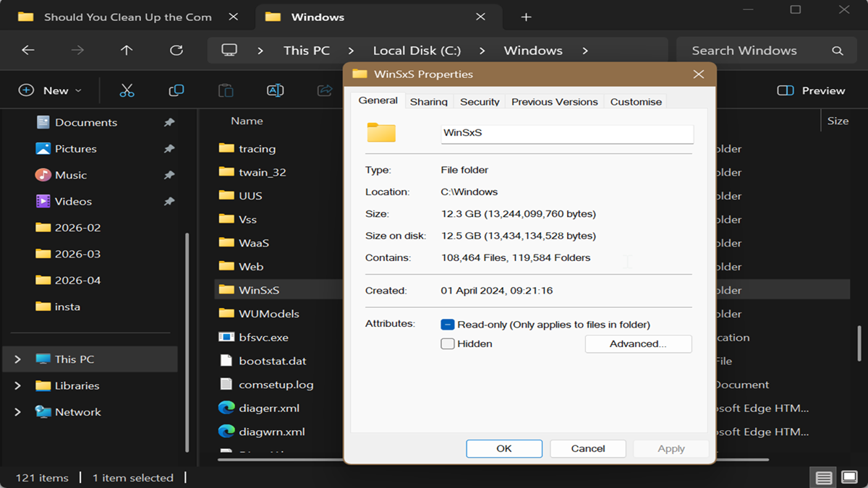Image resolution: width=868 pixels, height=488 pixels.
Task: Click the Rename icon in toolbar
Action: click(x=275, y=90)
